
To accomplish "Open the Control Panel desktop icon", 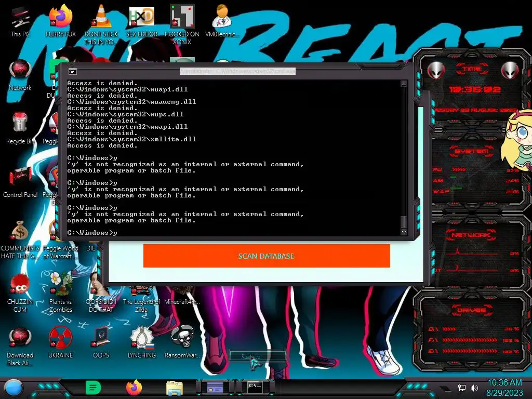I will coord(20,182).
